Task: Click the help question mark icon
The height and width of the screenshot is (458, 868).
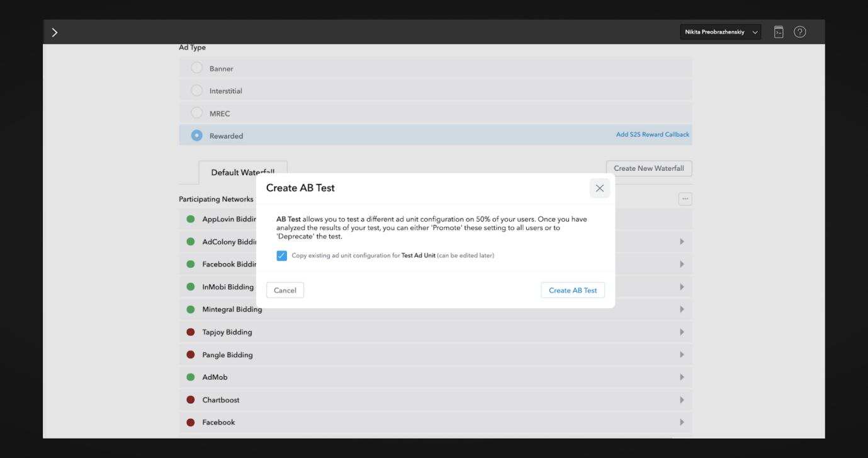Action: point(799,31)
